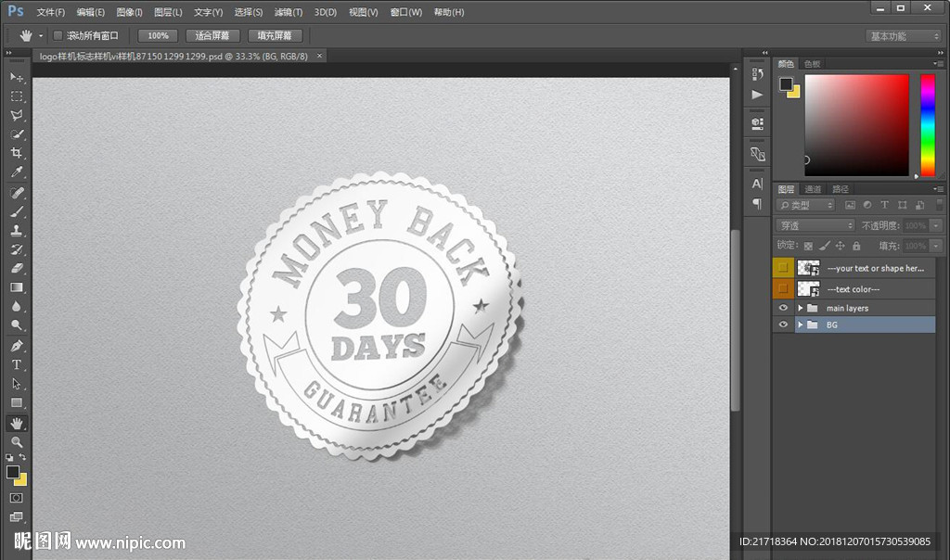This screenshot has width=950, height=560.
Task: Select the Type (T) tool
Action: coord(17,364)
